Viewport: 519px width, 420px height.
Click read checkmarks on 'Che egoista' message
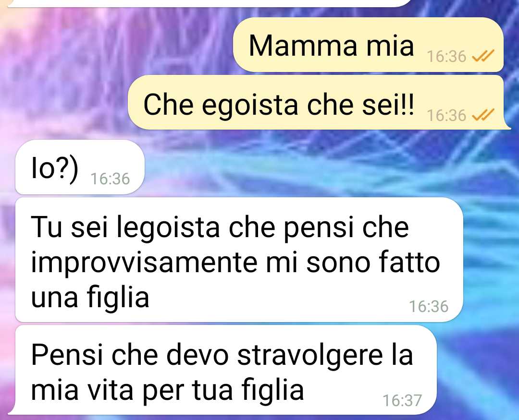[x=483, y=115]
